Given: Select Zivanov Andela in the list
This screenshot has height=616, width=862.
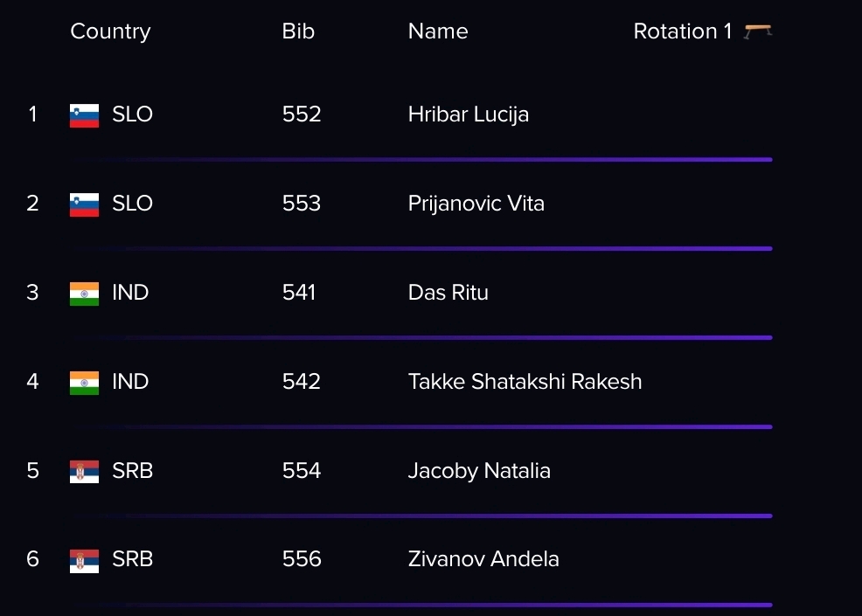Looking at the screenshot, I should [483, 559].
